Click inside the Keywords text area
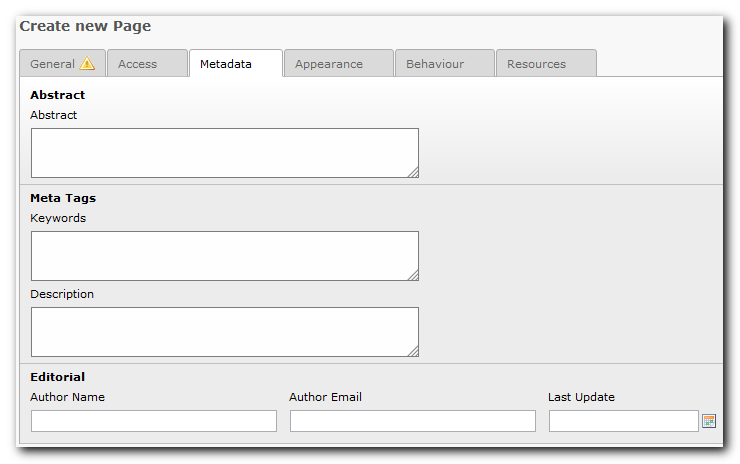The width and height of the screenshot is (740, 464). click(x=224, y=256)
